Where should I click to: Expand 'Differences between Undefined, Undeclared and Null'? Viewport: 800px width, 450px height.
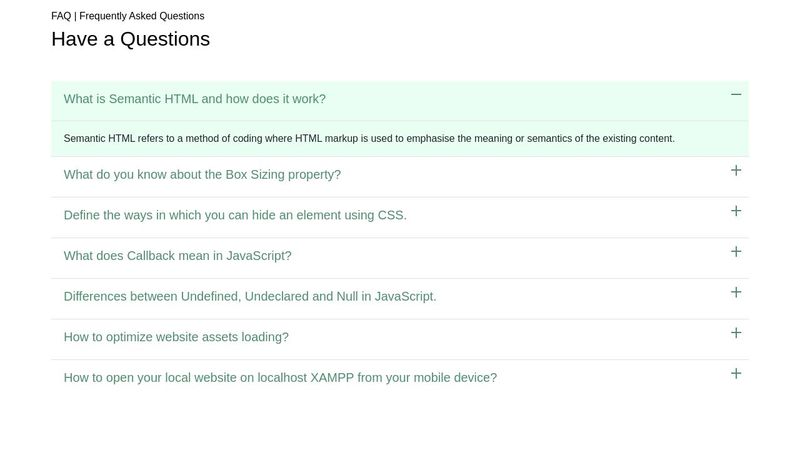click(x=250, y=296)
